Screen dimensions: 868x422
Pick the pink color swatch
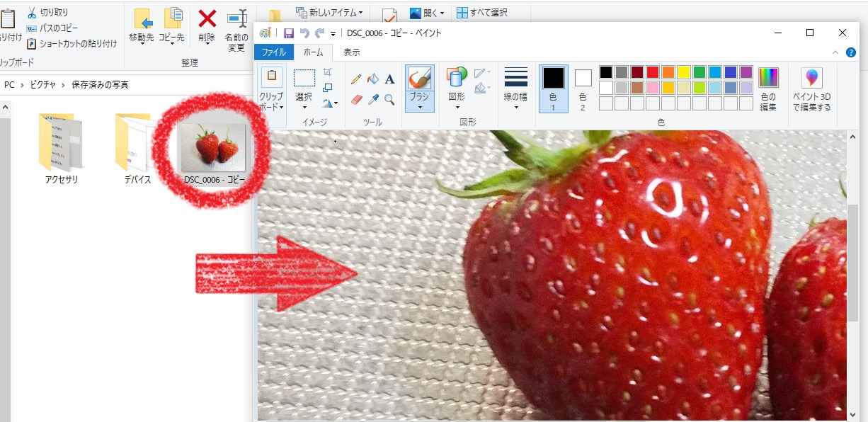click(x=652, y=88)
